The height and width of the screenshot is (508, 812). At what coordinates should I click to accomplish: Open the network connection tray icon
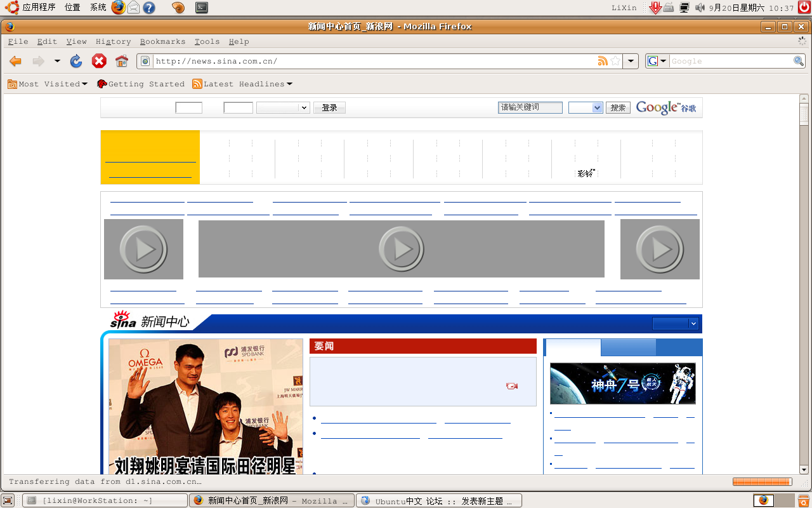tap(684, 8)
